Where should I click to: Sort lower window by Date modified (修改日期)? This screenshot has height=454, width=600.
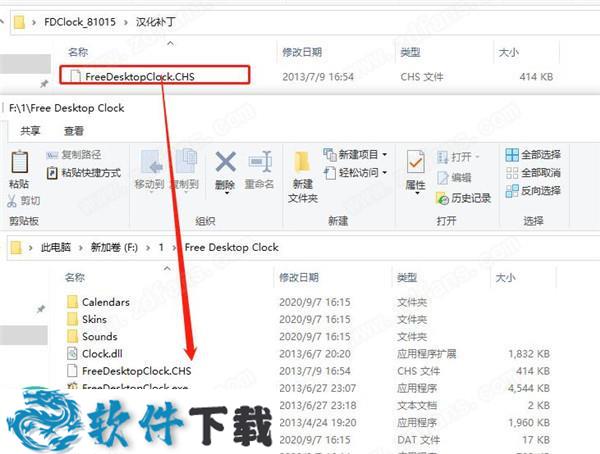(x=299, y=277)
